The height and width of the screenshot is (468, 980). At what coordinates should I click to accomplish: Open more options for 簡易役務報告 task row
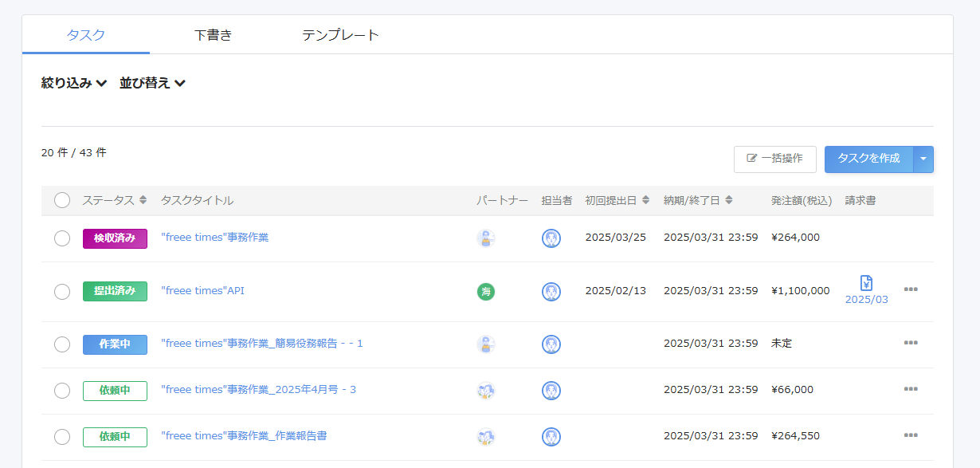(x=911, y=343)
